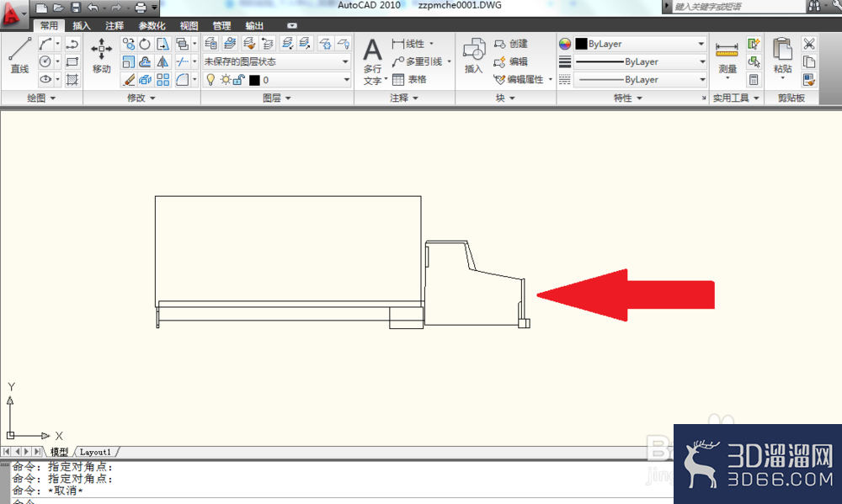The width and height of the screenshot is (842, 504).
Task: Toggle layer 0 lock padlock icon
Action: (239, 79)
